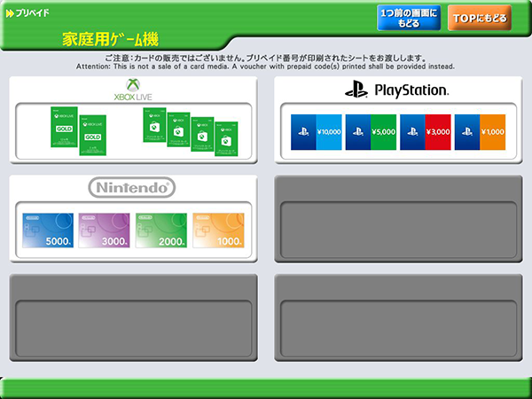Choose the PlayStation logo

397,90
